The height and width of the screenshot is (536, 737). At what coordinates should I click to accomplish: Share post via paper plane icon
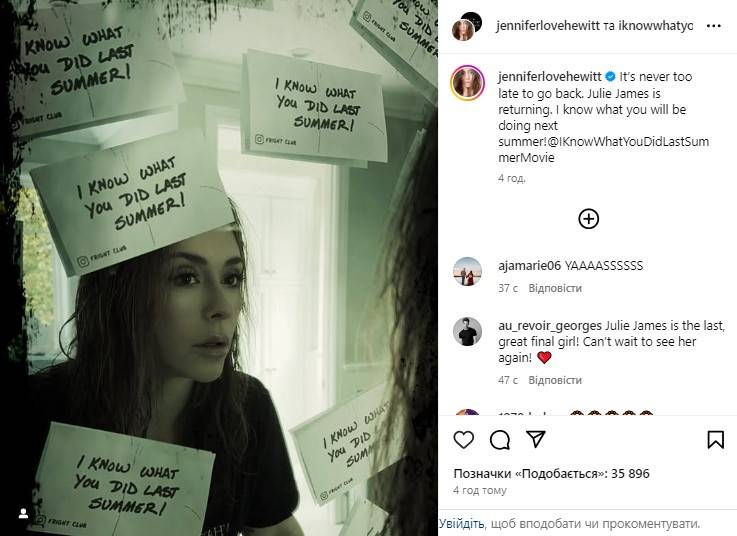coord(536,439)
